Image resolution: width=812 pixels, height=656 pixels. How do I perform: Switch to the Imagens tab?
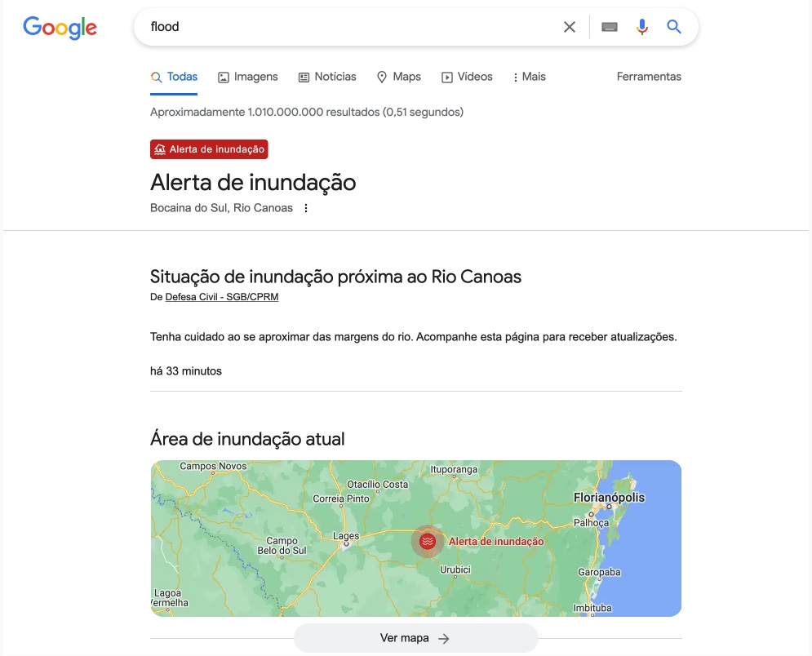point(247,77)
